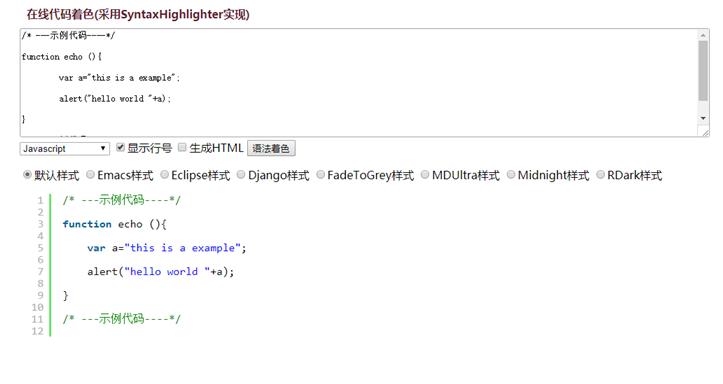Image resolution: width=723 pixels, height=384 pixels.
Task: Click the highlighted function keyword
Action: coord(87,224)
